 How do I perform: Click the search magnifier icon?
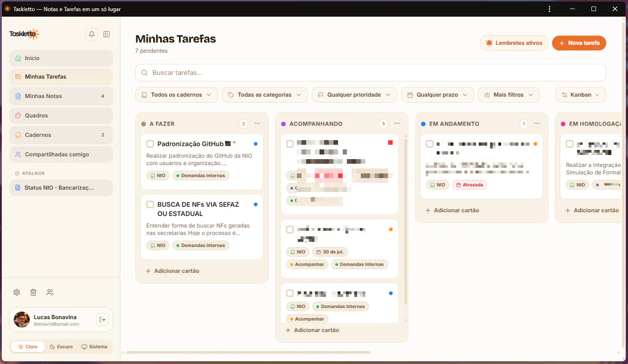[x=144, y=73]
